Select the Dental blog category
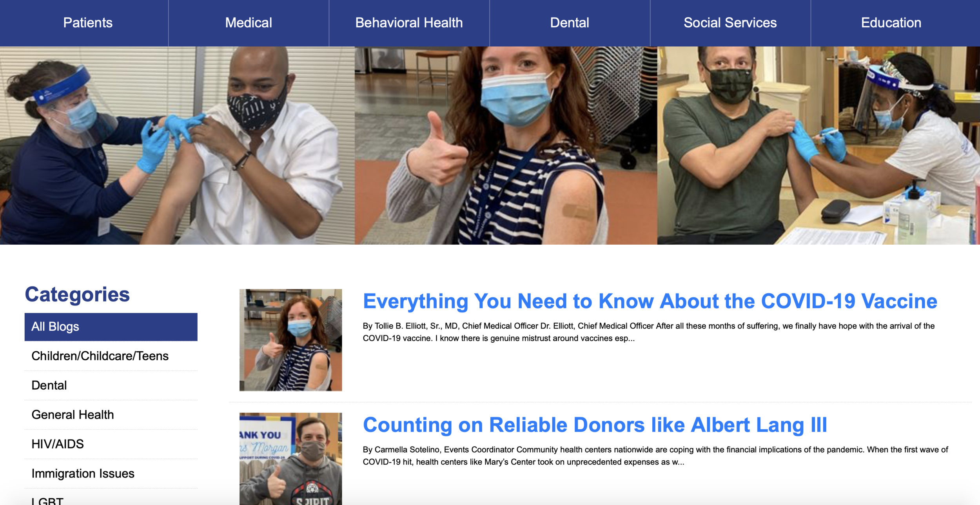This screenshot has height=505, width=980. [x=49, y=385]
